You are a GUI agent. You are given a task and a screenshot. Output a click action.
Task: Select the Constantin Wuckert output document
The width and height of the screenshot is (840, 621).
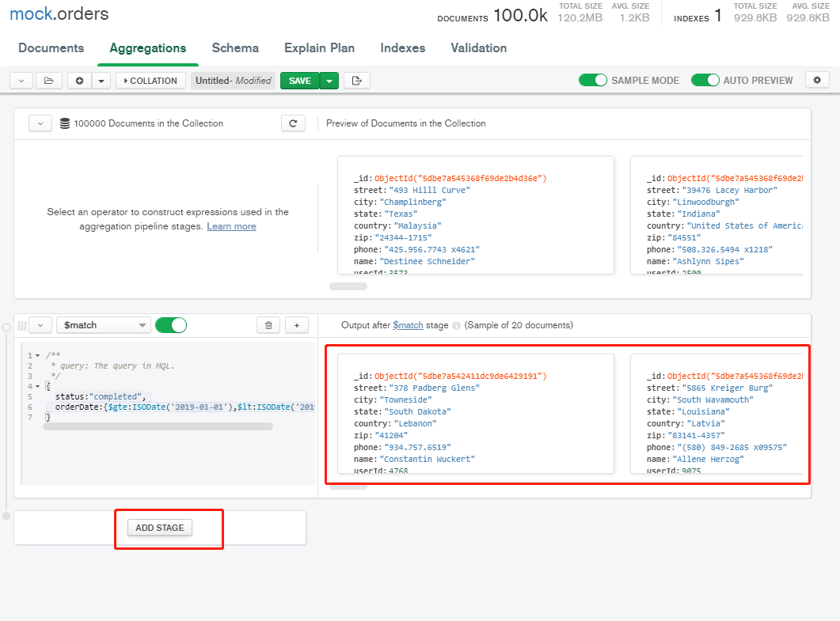476,414
